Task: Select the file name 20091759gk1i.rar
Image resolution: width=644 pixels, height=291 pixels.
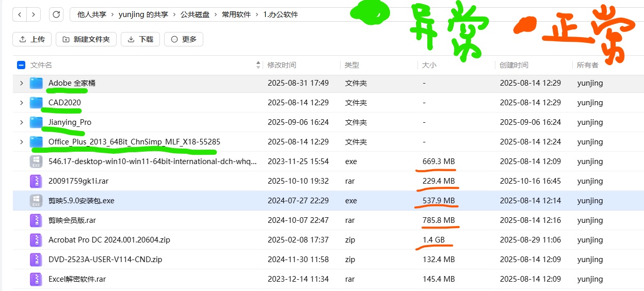Action: (x=78, y=181)
